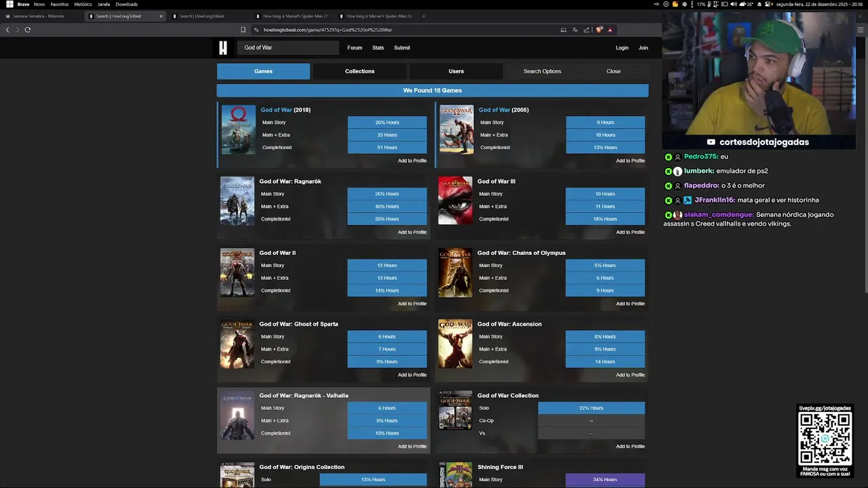Click the Login link

(x=622, y=48)
